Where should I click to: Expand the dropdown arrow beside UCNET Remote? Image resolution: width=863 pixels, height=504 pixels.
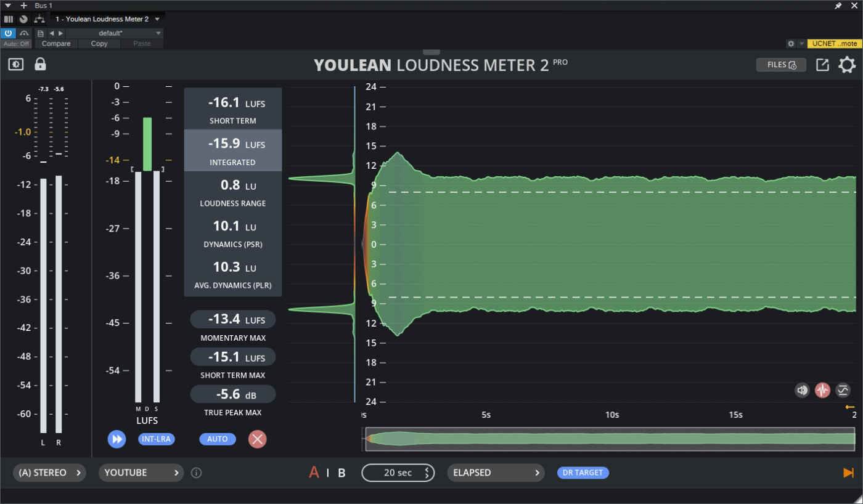click(801, 44)
